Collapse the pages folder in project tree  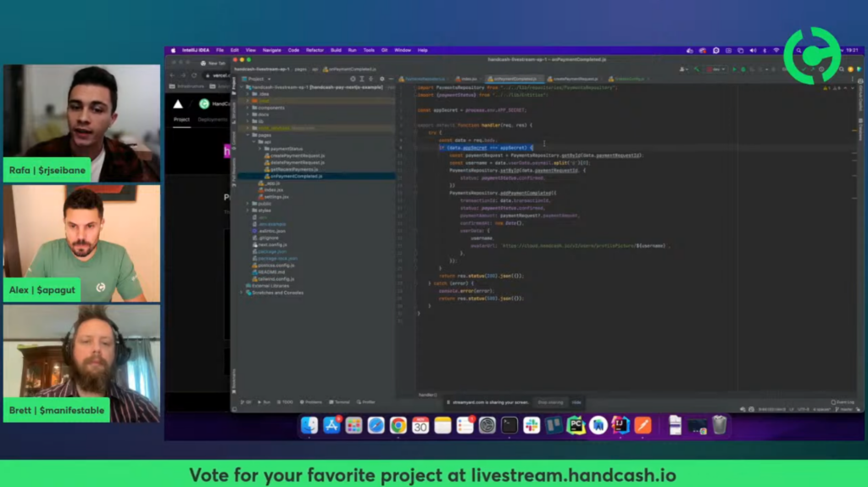248,134
